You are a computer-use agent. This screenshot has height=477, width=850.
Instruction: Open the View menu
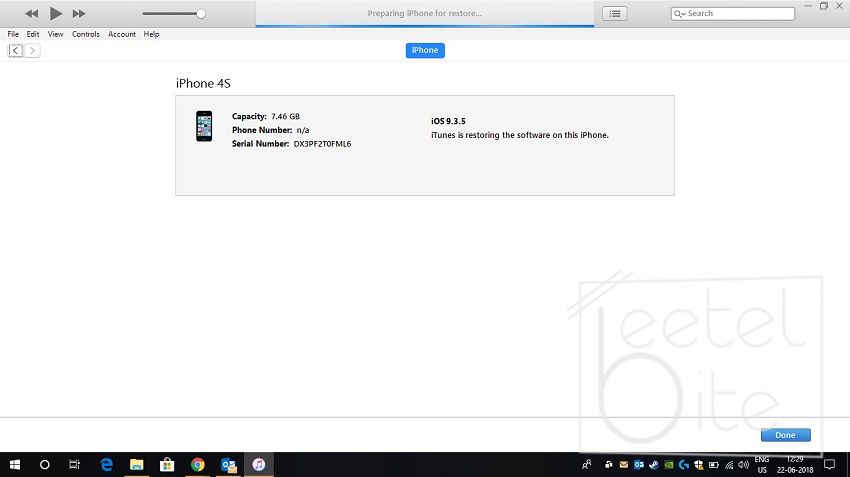point(55,34)
